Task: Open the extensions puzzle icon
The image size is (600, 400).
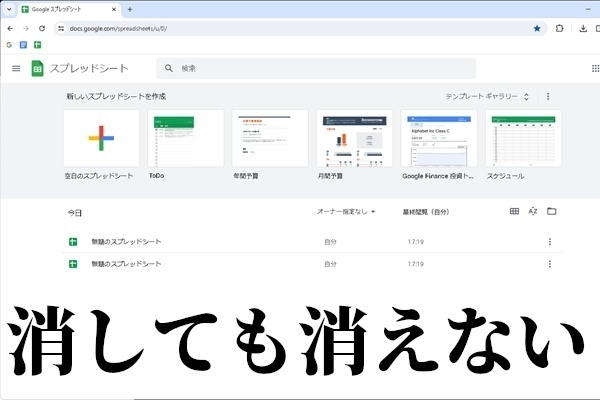Action: pyautogui.click(x=559, y=28)
